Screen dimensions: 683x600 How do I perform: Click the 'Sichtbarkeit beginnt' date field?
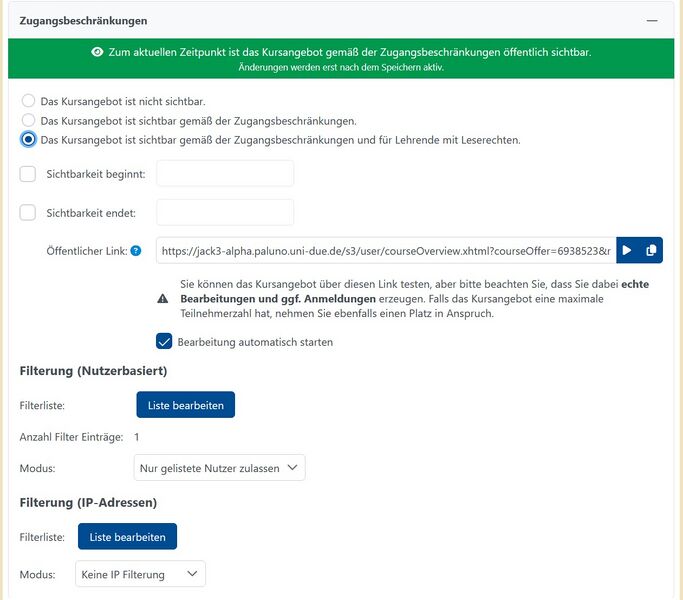click(225, 174)
